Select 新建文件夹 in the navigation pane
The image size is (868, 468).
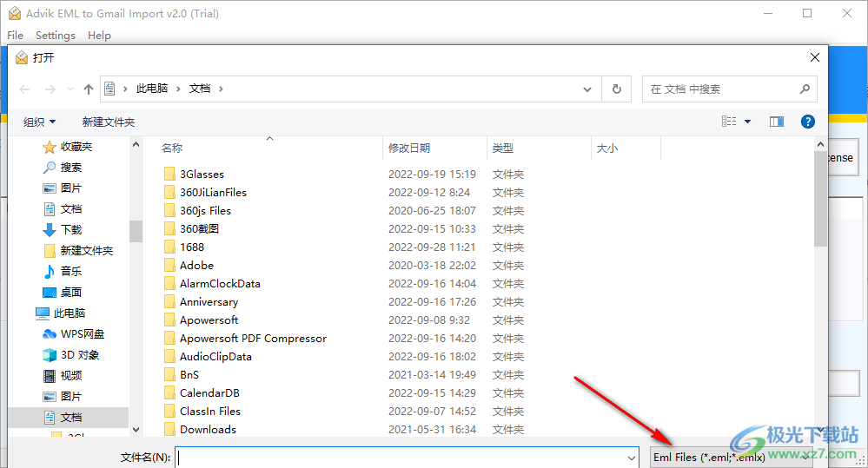click(78, 251)
